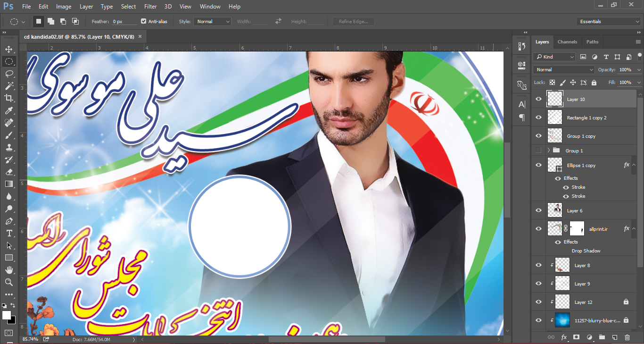Select the New selection mode button

coord(39,21)
